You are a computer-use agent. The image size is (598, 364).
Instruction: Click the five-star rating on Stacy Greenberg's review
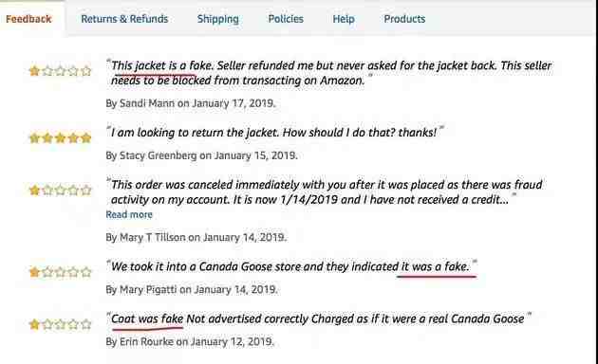pos(60,137)
